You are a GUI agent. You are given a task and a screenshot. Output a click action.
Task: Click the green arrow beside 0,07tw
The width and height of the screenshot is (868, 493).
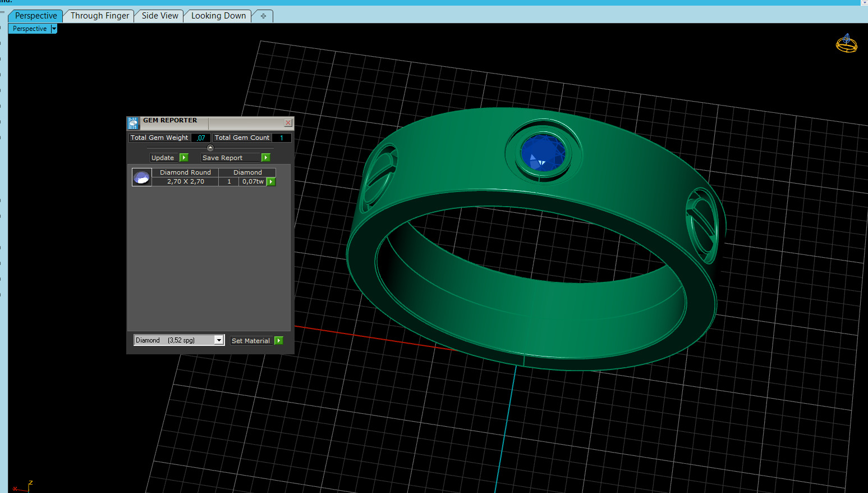pyautogui.click(x=271, y=181)
